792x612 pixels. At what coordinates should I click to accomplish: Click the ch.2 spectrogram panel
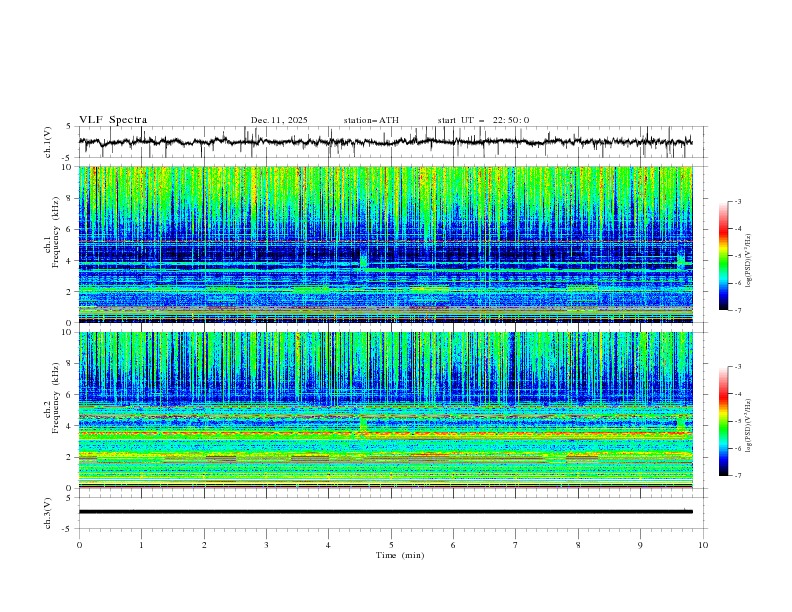pyautogui.click(x=386, y=410)
